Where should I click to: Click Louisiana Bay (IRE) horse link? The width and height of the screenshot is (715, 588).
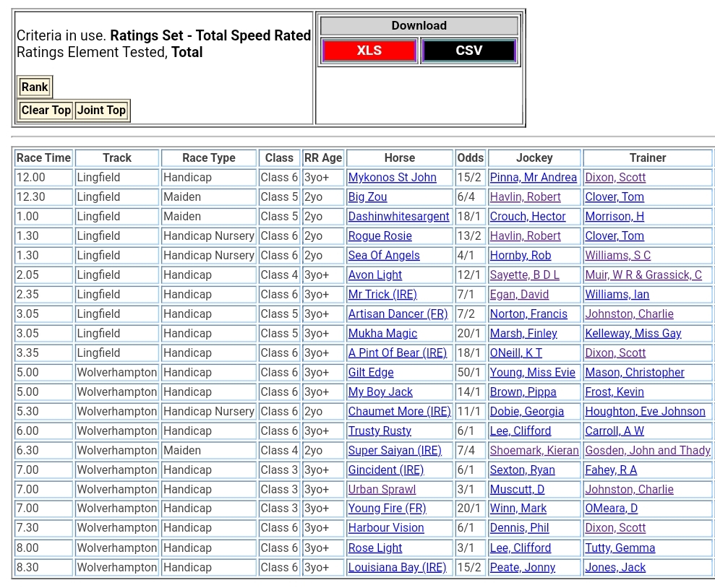397,568
